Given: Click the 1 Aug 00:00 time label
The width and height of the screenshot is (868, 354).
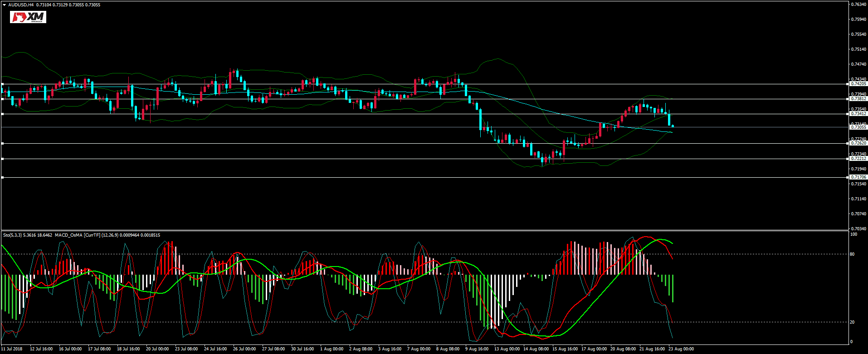Looking at the screenshot, I should tap(332, 349).
